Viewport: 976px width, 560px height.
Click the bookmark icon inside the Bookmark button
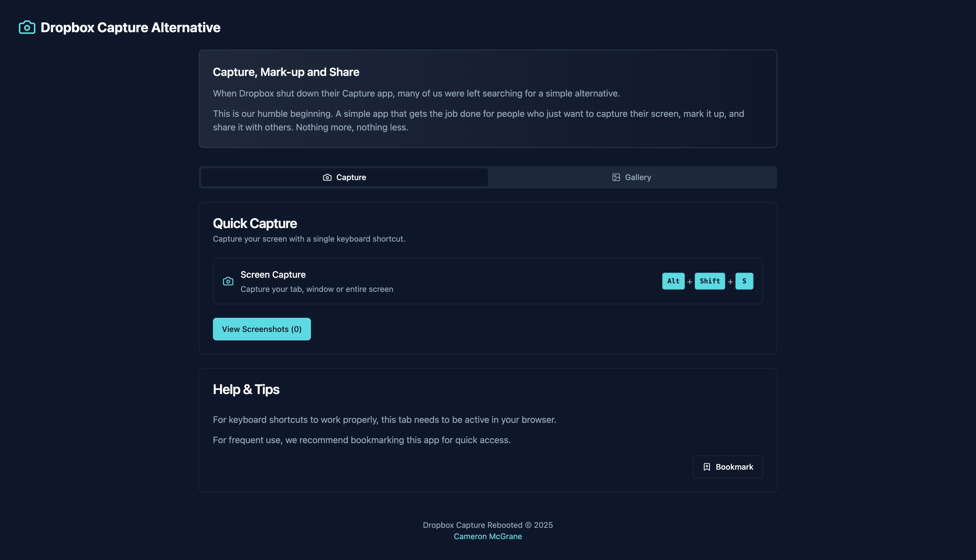click(x=707, y=467)
